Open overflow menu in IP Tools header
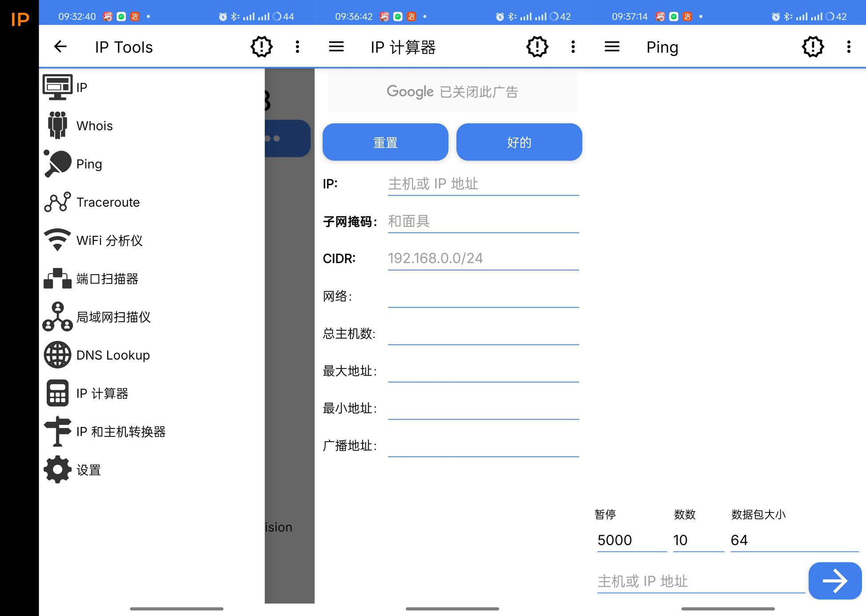 (297, 47)
